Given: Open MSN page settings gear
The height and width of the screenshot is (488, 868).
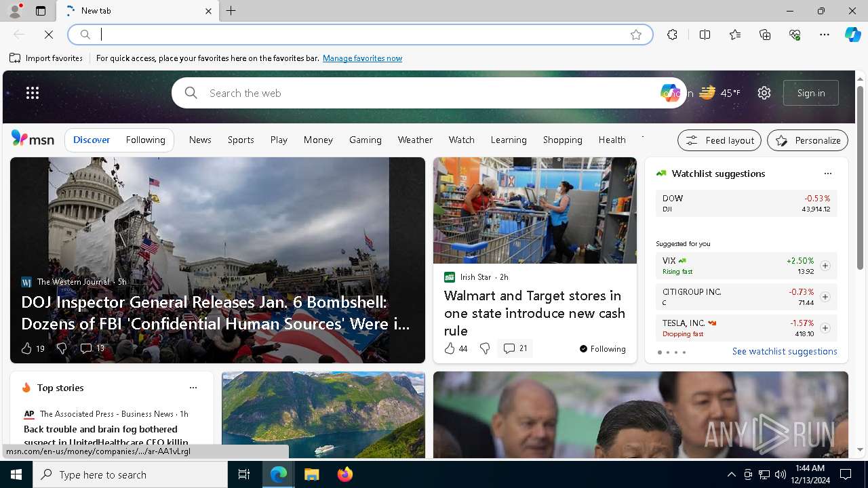Looking at the screenshot, I should pos(764,93).
